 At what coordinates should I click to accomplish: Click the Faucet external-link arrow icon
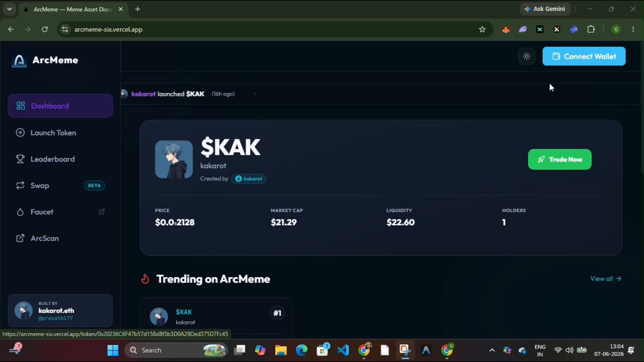(x=102, y=212)
